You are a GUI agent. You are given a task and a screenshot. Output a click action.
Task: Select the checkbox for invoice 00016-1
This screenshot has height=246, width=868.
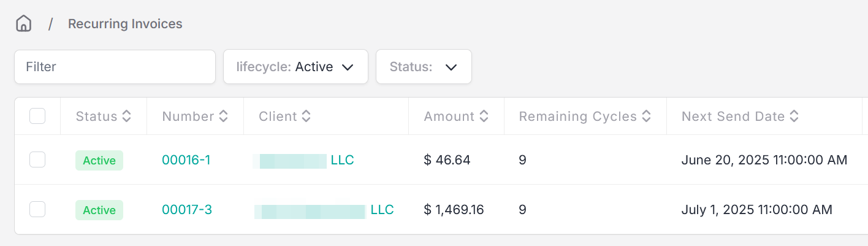pos(37,160)
